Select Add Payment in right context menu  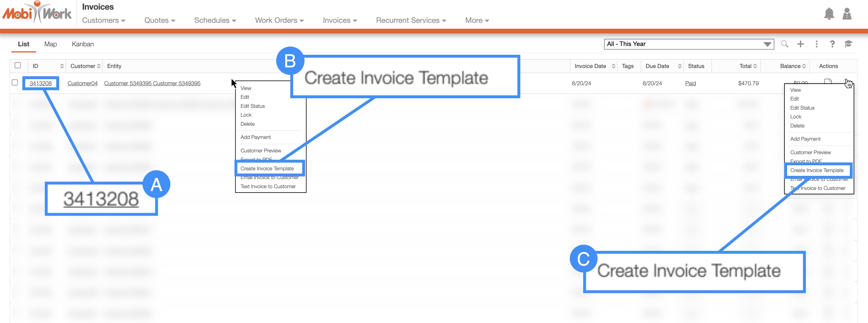click(805, 139)
